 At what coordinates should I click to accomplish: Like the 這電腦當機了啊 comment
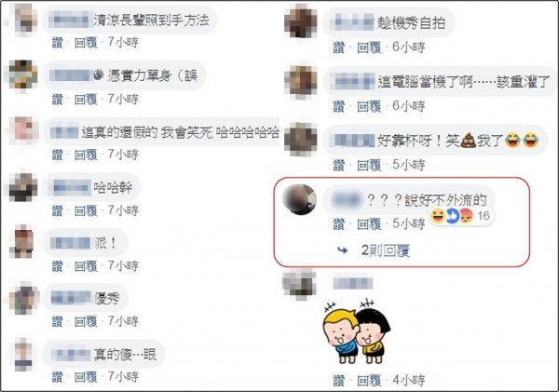(339, 106)
